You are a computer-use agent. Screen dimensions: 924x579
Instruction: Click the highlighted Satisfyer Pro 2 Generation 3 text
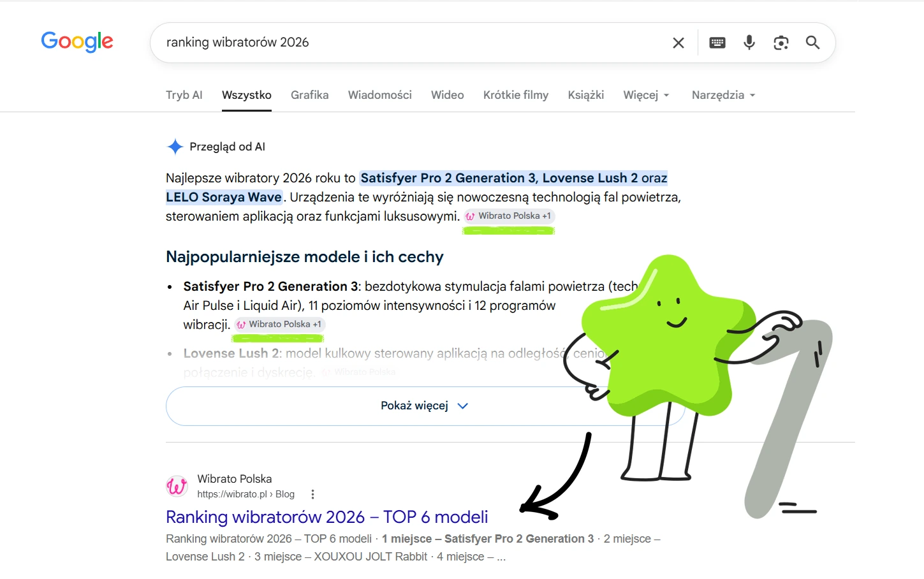coord(449,178)
